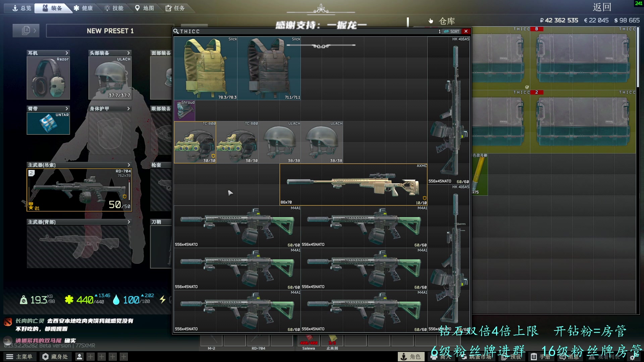This screenshot has height=362, width=644.
Task: Open the THICC case tagged B in stash
Action: [583, 58]
